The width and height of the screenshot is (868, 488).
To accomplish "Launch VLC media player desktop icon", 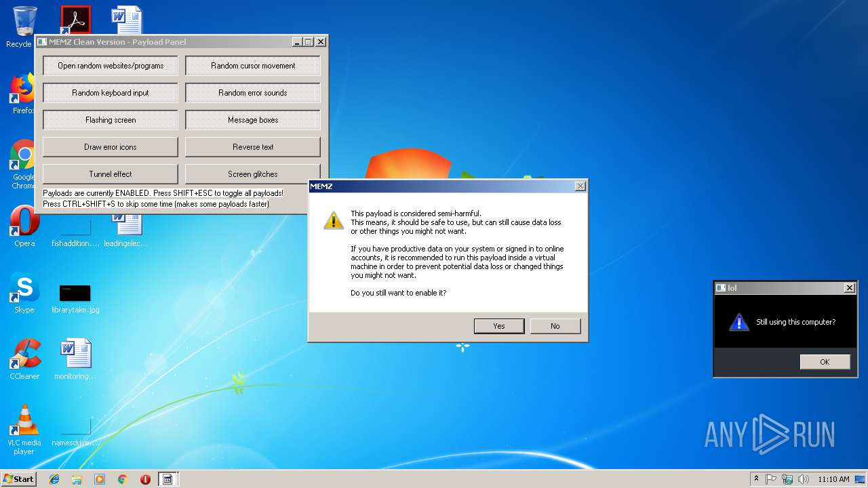I will [x=24, y=430].
